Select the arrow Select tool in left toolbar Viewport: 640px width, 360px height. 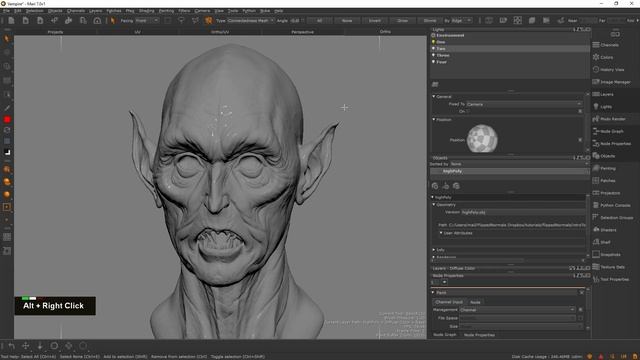tap(7, 39)
